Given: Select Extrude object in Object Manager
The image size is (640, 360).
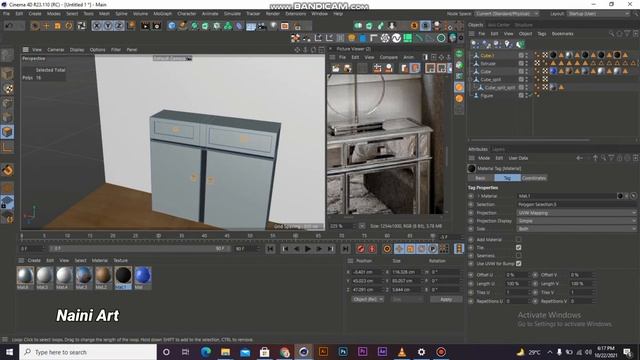Looking at the screenshot, I should 488,63.
